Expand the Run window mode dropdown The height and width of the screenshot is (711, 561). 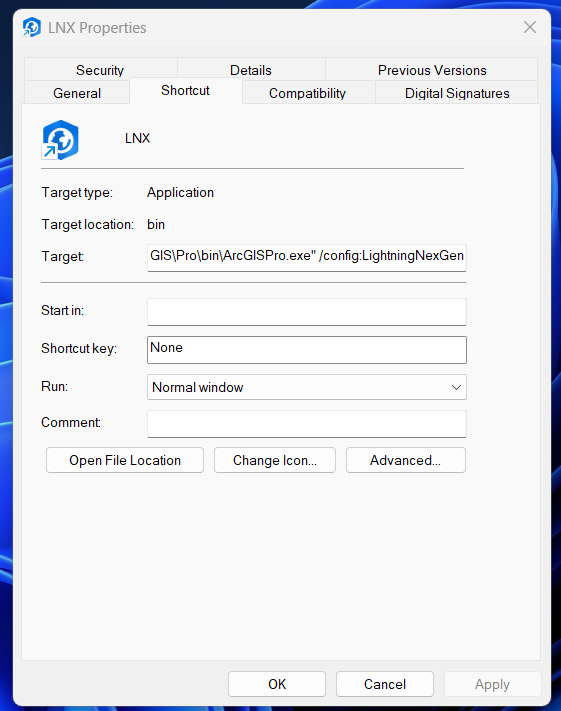tap(307, 387)
